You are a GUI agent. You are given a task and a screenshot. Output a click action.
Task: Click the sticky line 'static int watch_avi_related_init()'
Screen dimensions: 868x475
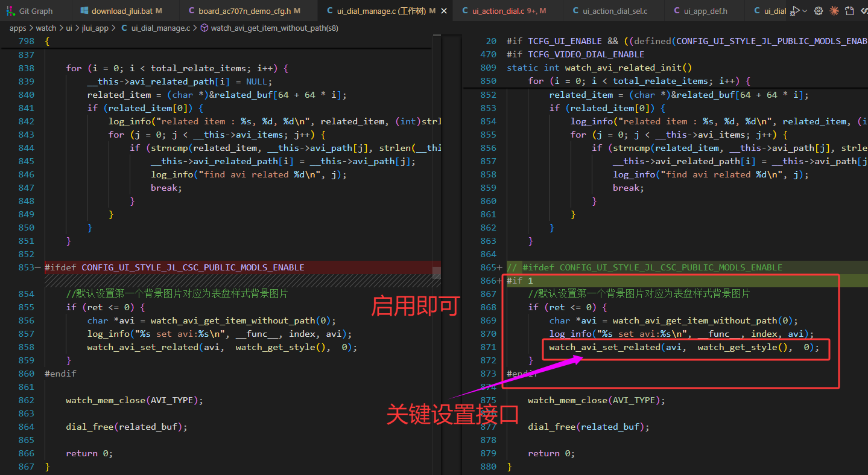pos(600,68)
